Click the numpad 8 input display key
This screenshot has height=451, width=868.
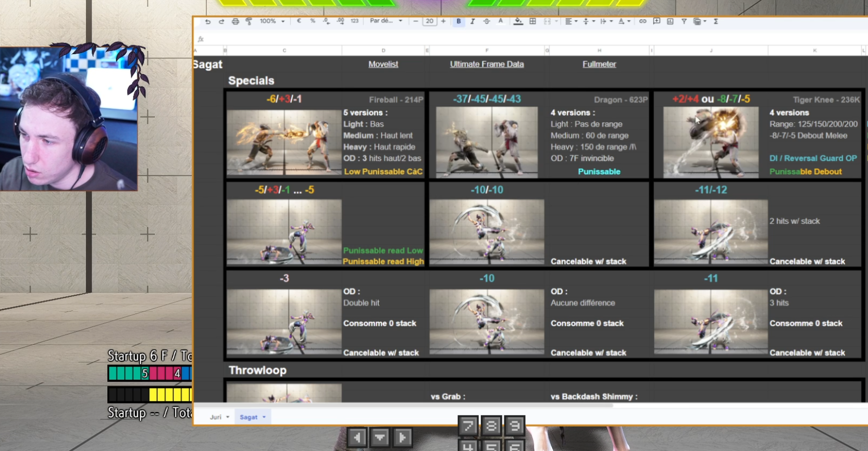[x=491, y=425]
